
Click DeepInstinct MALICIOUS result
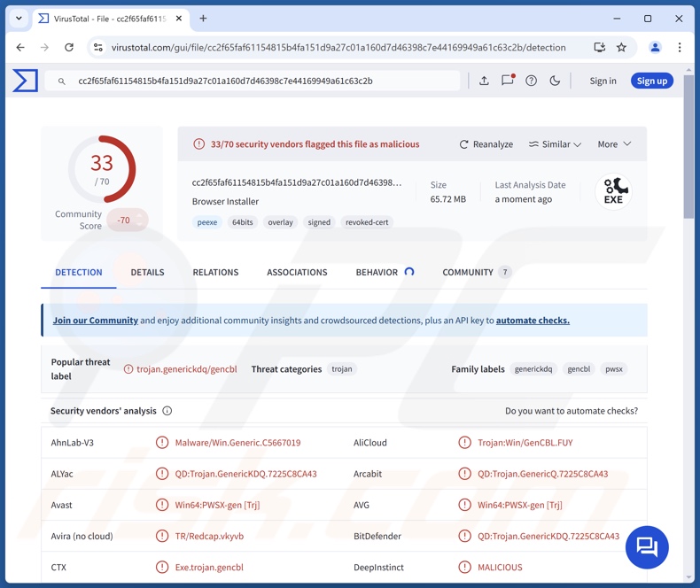(x=500, y=568)
